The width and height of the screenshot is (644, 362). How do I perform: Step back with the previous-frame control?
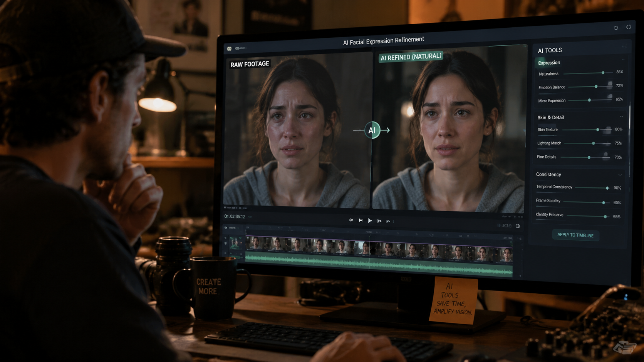tap(361, 220)
